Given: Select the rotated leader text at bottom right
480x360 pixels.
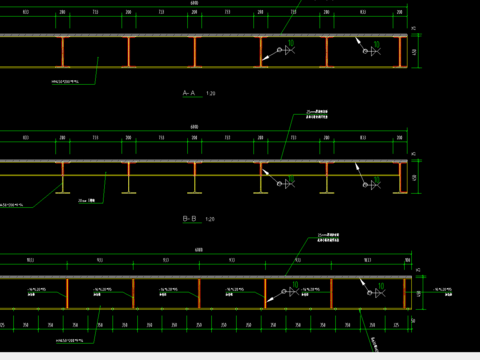Looking at the screenshot, I should click(x=375, y=344).
